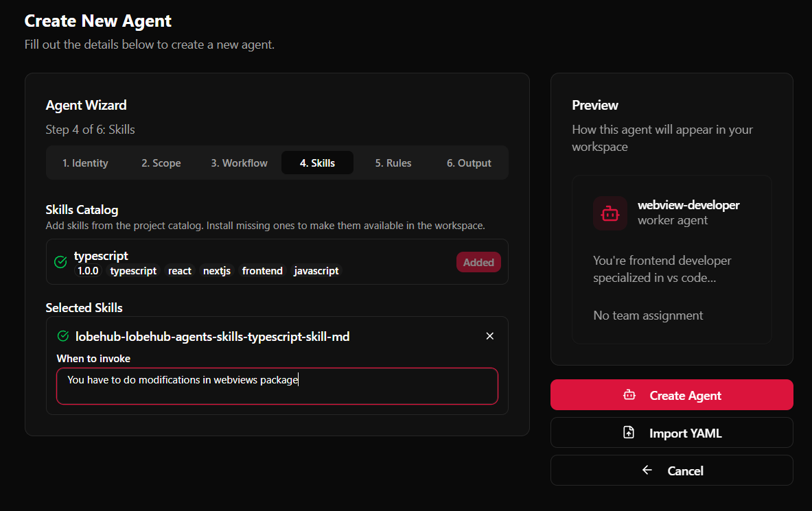This screenshot has width=812, height=511.
Task: Click the robot icon in Create Agent button
Action: click(629, 395)
